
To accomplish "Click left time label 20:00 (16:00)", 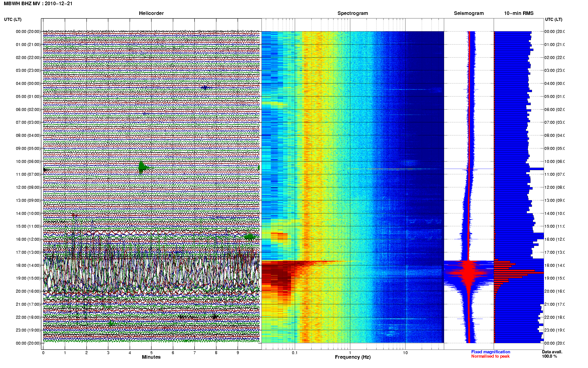I will click(28, 291).
